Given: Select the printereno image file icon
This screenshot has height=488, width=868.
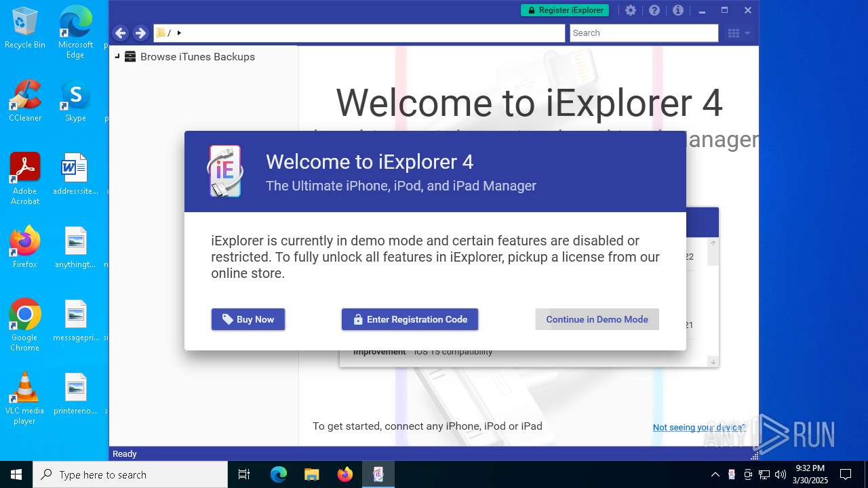Looking at the screenshot, I should pyautogui.click(x=75, y=394).
